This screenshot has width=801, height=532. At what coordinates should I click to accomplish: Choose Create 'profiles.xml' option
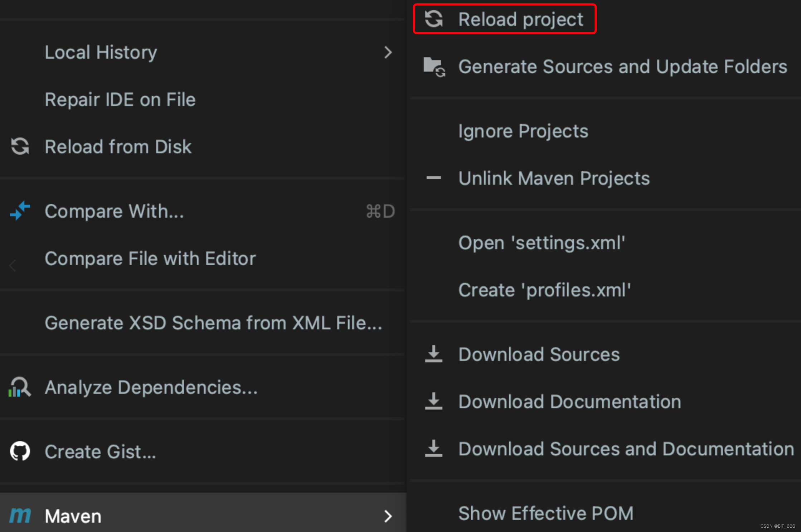point(544,290)
